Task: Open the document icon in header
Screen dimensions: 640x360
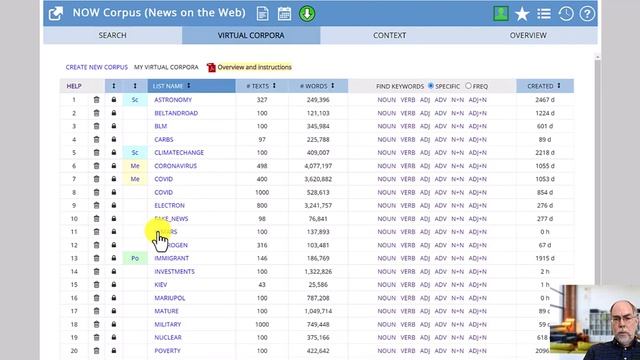Action: pyautogui.click(x=262, y=13)
